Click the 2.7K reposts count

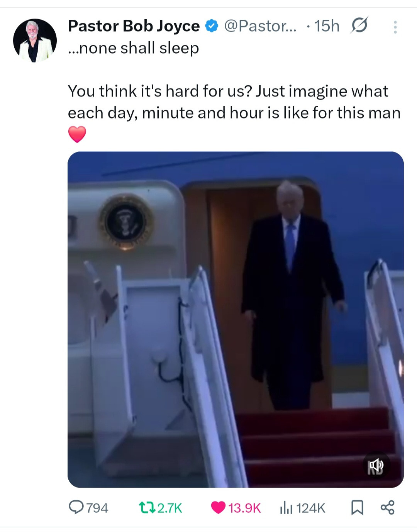point(170,508)
